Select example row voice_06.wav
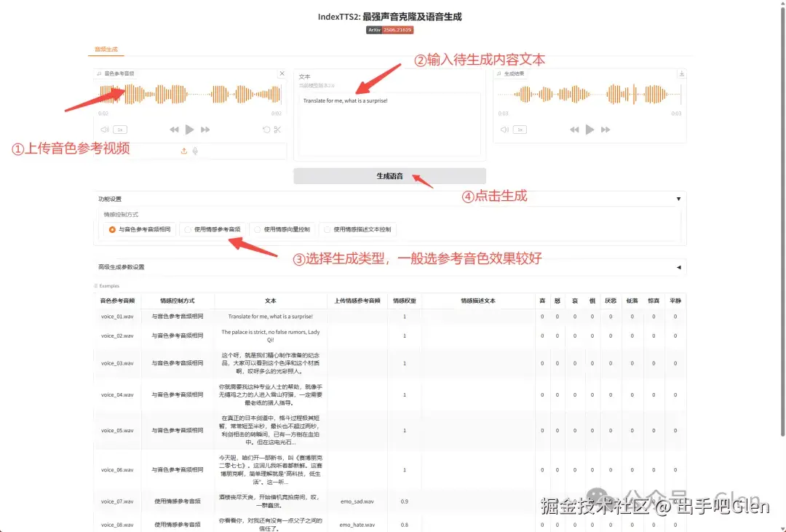786x532 pixels. [x=389, y=470]
